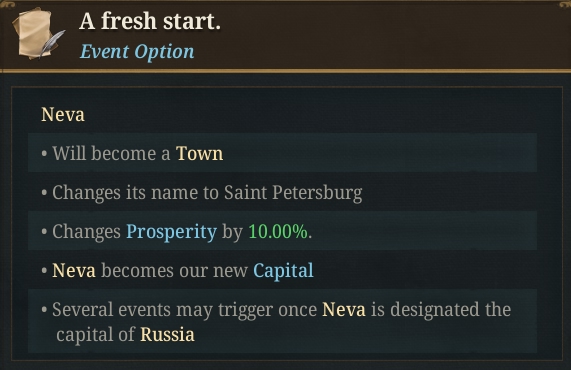Click the 'A fresh start.' title
Screen dimensions: 571x370
(x=150, y=21)
